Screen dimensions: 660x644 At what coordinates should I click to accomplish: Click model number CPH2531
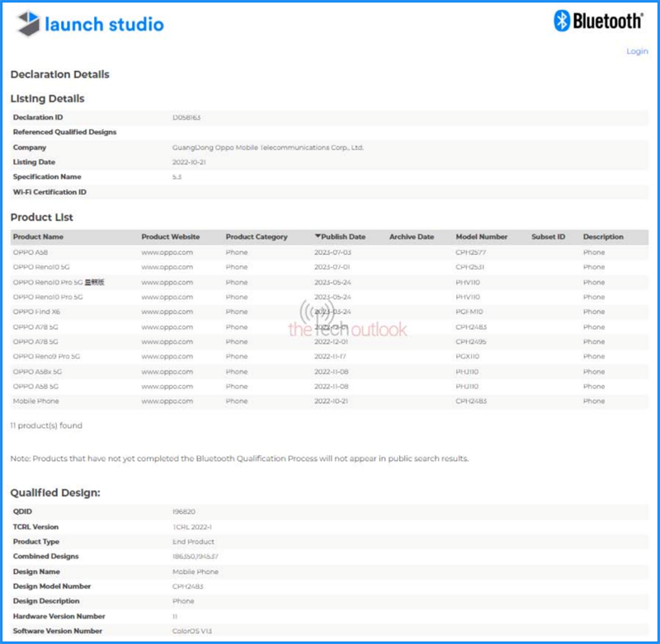469,267
